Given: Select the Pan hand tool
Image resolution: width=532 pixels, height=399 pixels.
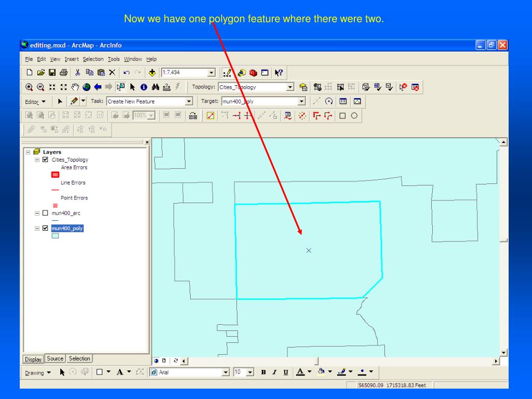Looking at the screenshot, I should [x=75, y=87].
